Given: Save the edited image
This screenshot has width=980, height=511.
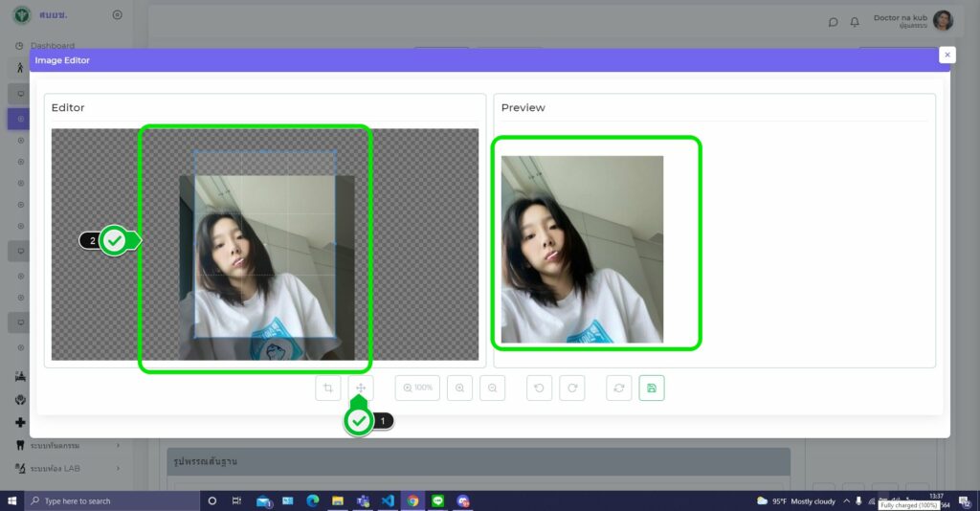Looking at the screenshot, I should click(652, 388).
